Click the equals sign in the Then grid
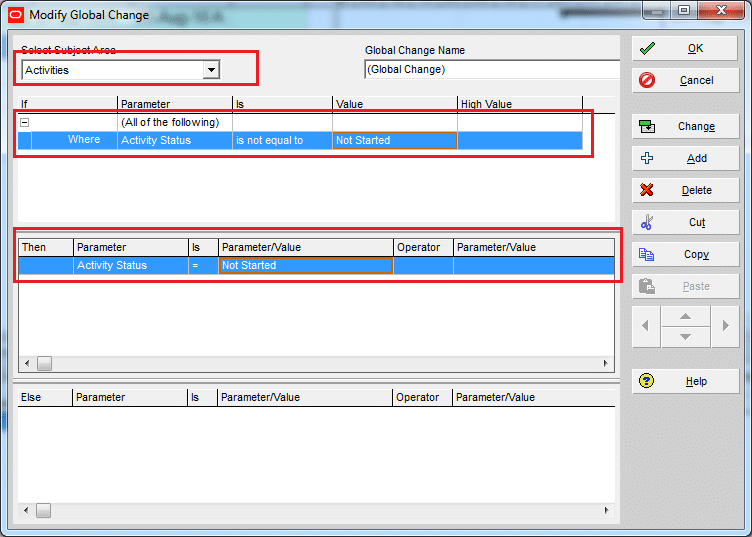The height and width of the screenshot is (537, 752). click(203, 266)
